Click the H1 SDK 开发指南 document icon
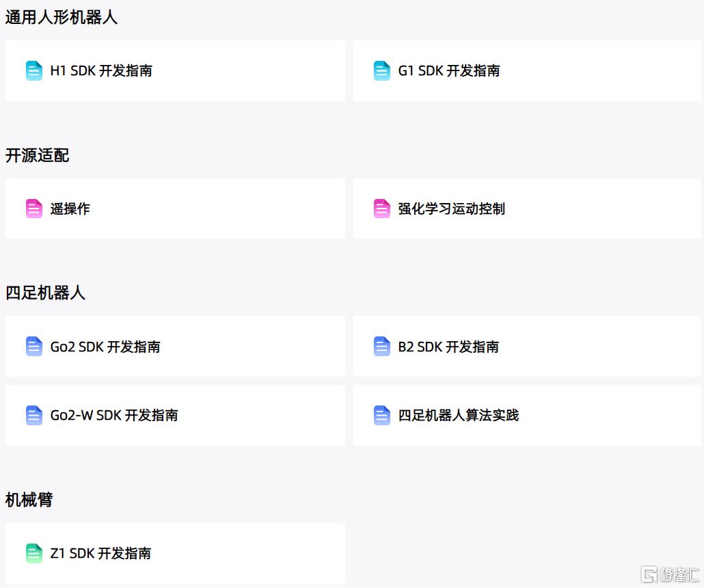704x588 pixels. (x=33, y=70)
